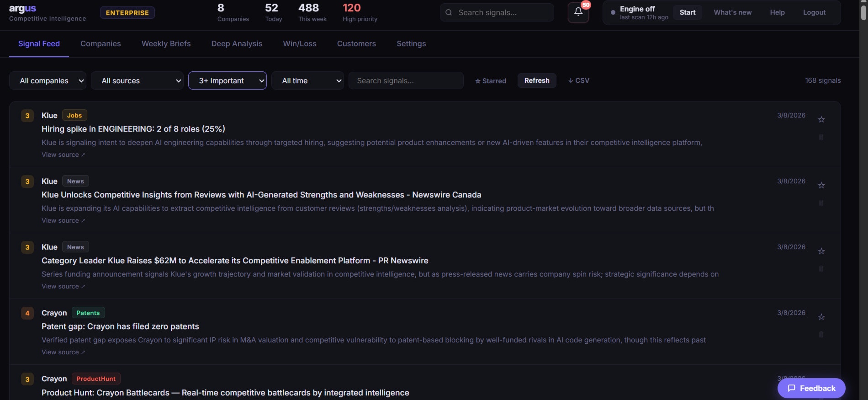
Task: Star the Klue Raises $62M signal
Action: tap(821, 251)
